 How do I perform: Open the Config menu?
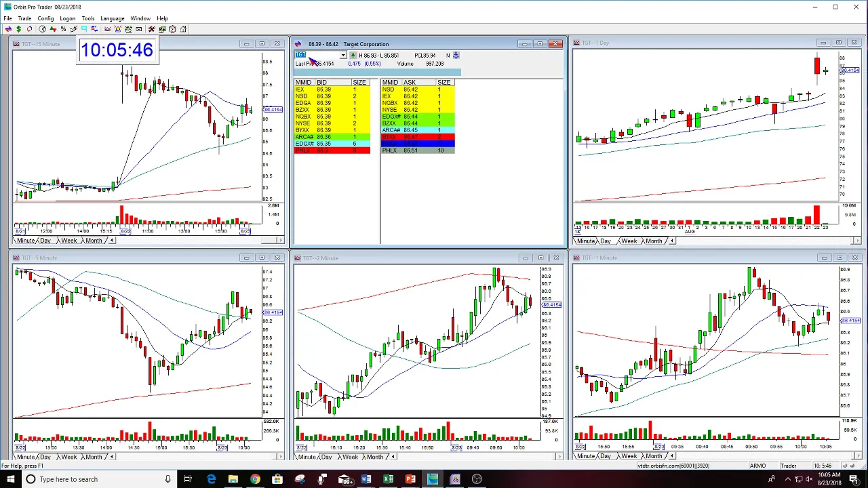click(x=45, y=18)
